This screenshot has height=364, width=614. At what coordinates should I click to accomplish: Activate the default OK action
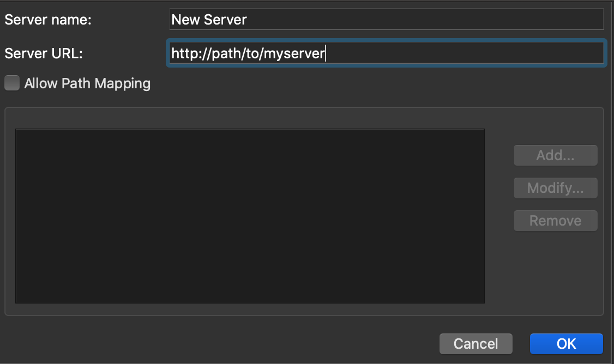567,344
